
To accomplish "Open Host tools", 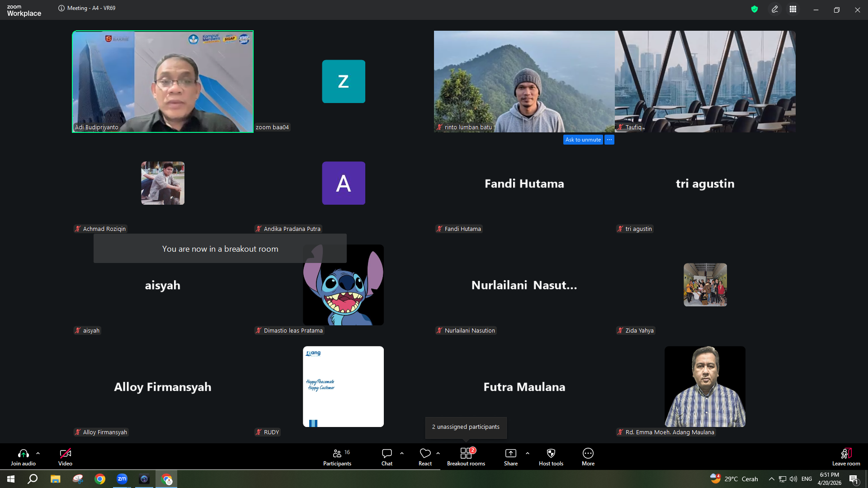I will [x=551, y=457].
